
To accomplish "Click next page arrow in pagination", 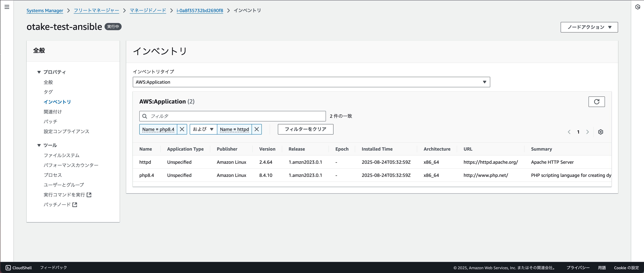I will 588,132.
